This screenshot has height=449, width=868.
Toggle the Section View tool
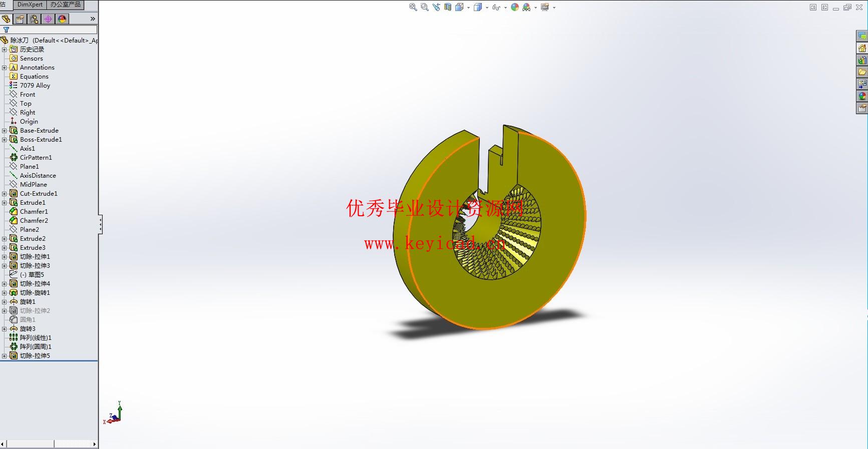447,7
